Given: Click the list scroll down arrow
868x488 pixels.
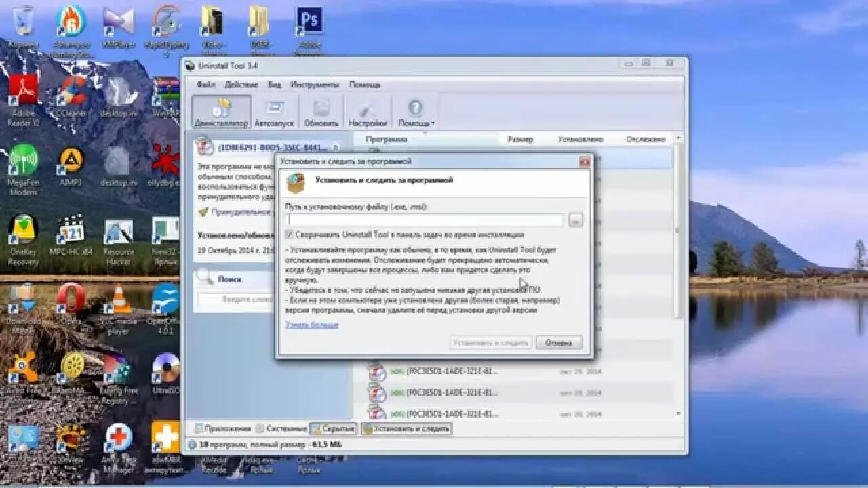Looking at the screenshot, I should coord(678,413).
